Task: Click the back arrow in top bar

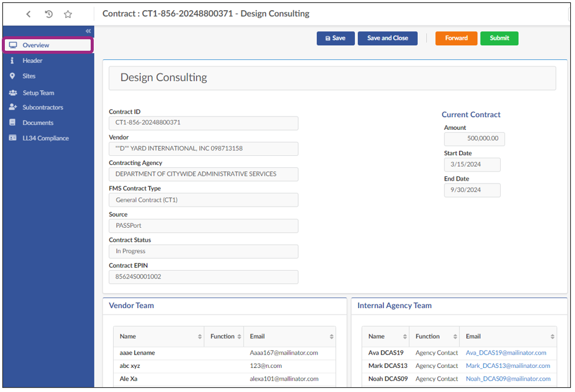Action: coord(28,13)
